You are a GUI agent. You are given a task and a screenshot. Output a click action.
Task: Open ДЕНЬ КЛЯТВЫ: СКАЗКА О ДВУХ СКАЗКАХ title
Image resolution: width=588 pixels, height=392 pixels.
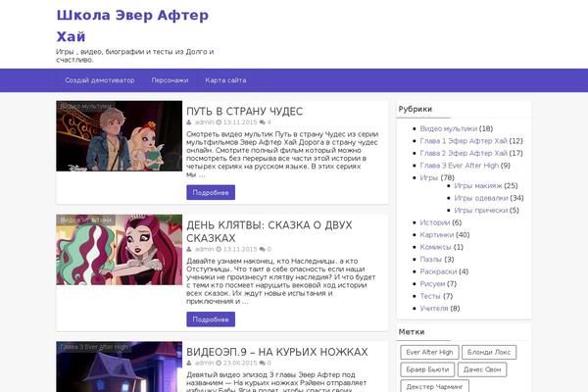(x=269, y=231)
